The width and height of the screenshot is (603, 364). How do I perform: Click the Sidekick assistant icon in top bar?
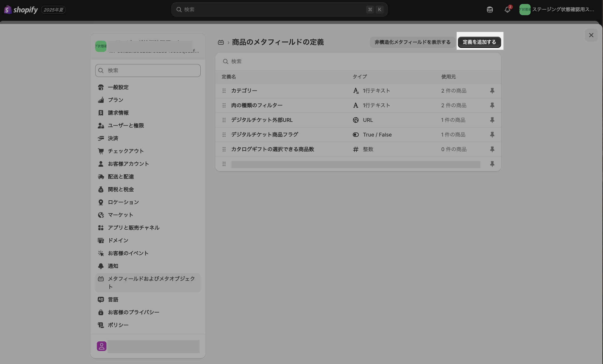(x=490, y=10)
